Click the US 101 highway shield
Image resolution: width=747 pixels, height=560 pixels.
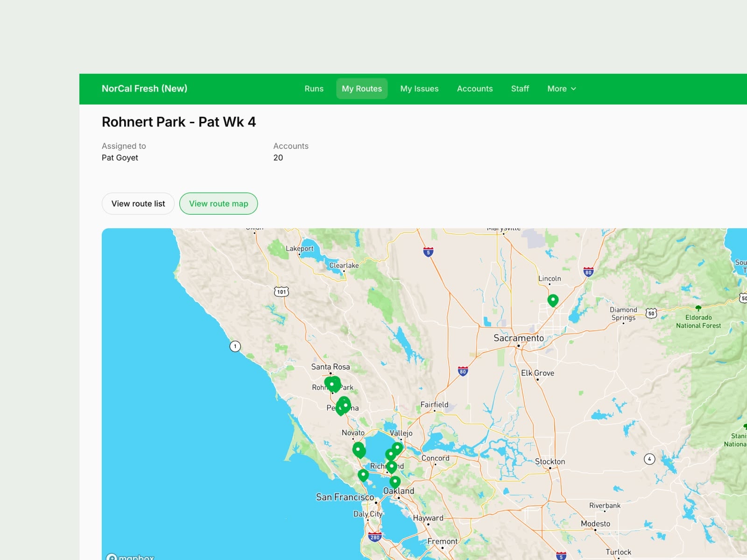tap(281, 292)
